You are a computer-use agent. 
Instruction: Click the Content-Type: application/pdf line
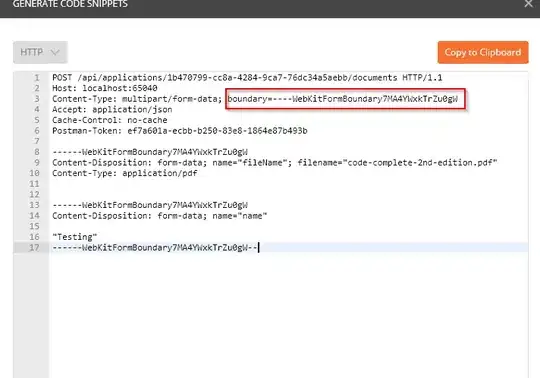(125, 173)
